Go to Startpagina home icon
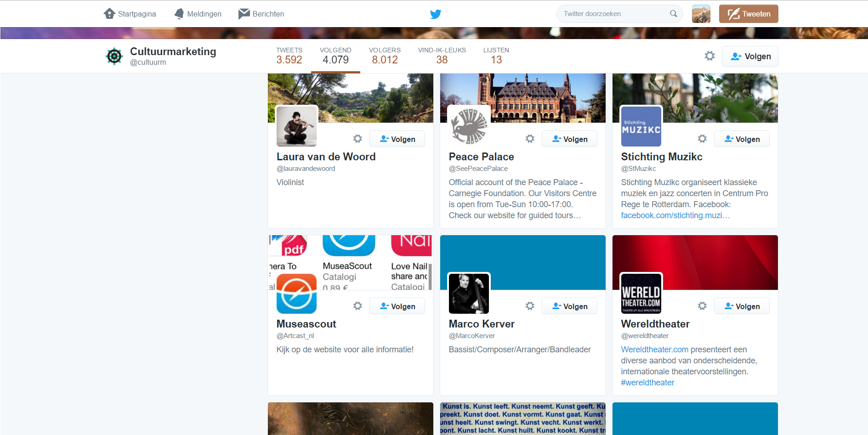Screen dimensions: 868x435 click(109, 13)
